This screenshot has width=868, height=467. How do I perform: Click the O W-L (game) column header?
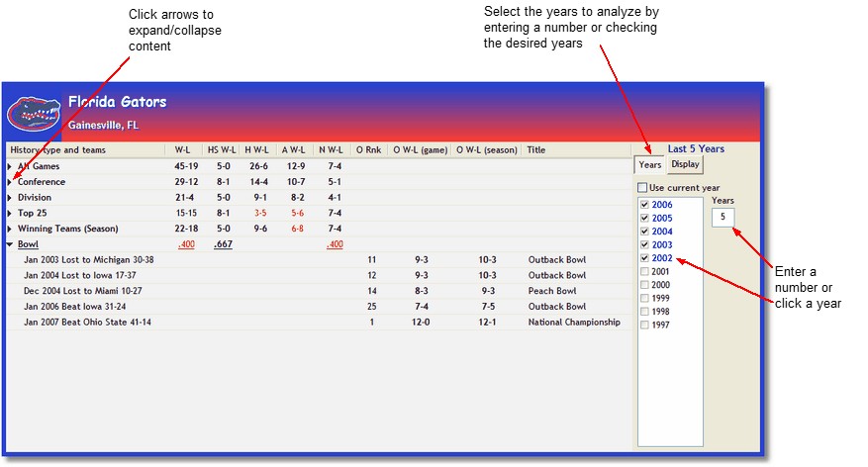[421, 150]
